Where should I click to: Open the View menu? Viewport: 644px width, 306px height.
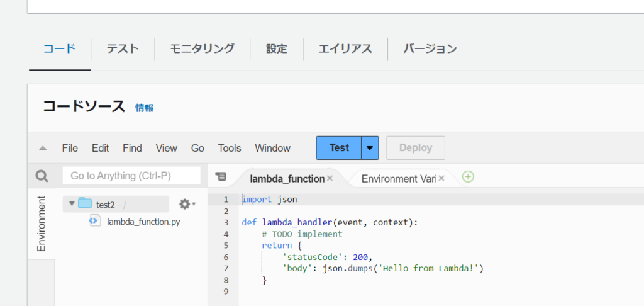pos(166,148)
